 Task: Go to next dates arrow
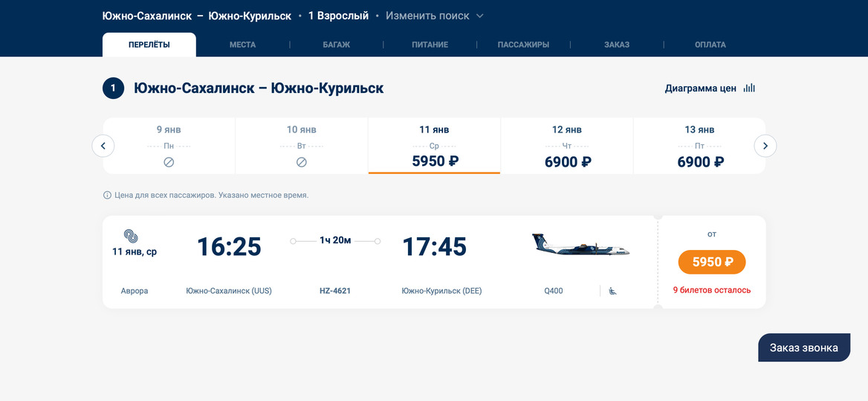point(765,146)
